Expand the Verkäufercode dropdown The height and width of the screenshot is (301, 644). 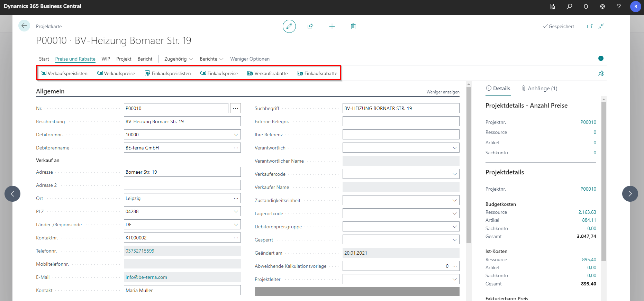tap(454, 174)
